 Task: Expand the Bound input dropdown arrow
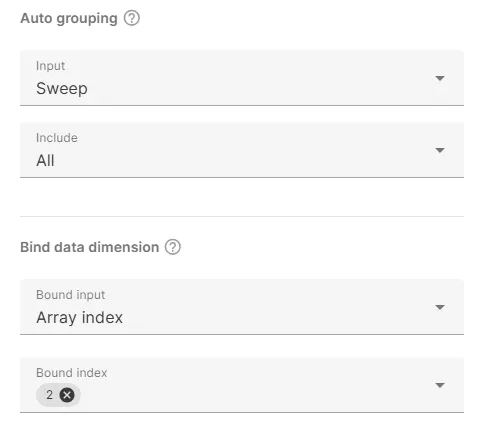pos(440,307)
